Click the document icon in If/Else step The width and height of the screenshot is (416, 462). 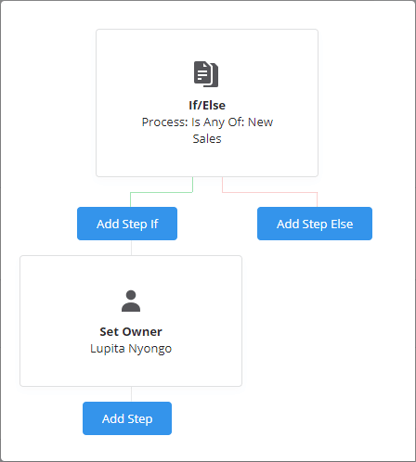pos(206,74)
